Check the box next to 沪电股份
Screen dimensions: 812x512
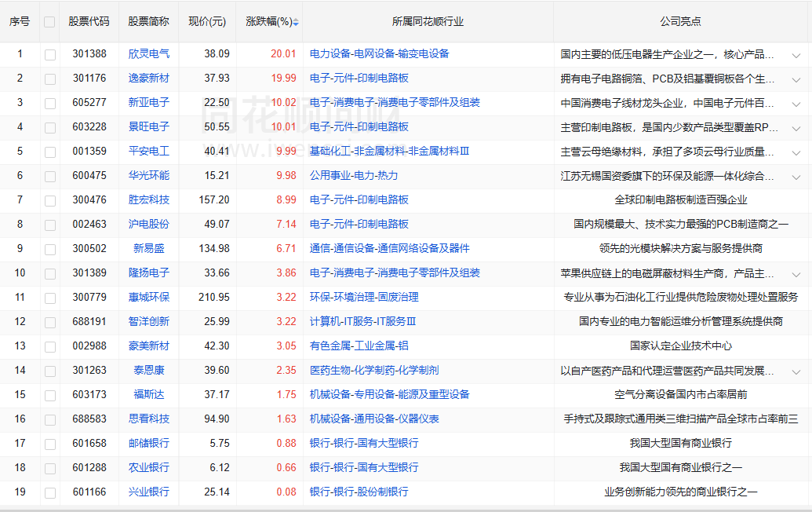[50, 225]
